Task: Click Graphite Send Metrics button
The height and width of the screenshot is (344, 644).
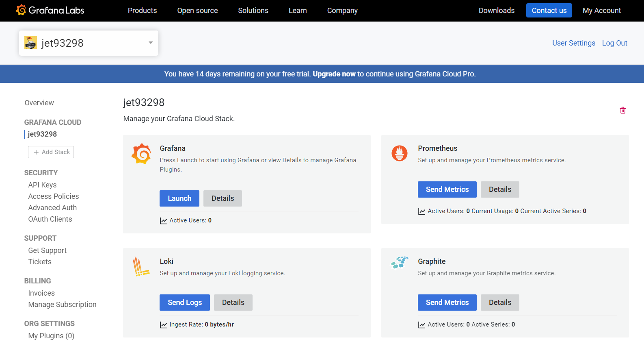Action: coord(447,303)
